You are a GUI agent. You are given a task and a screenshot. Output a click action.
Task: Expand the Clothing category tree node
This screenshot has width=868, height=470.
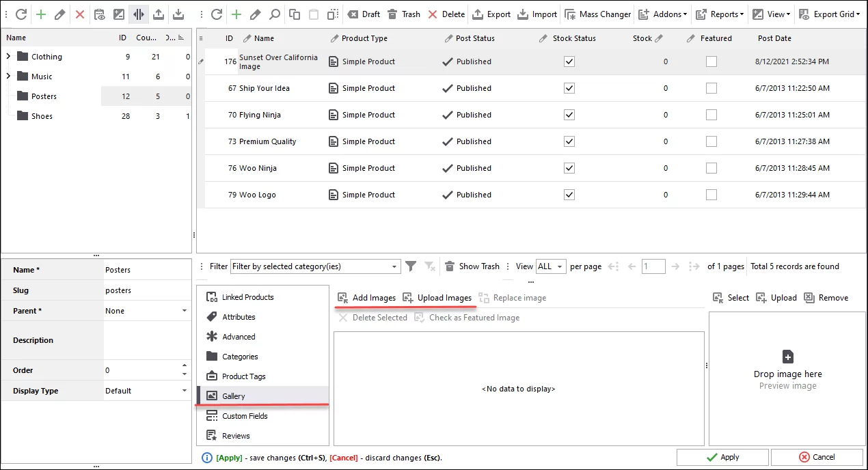(8, 57)
